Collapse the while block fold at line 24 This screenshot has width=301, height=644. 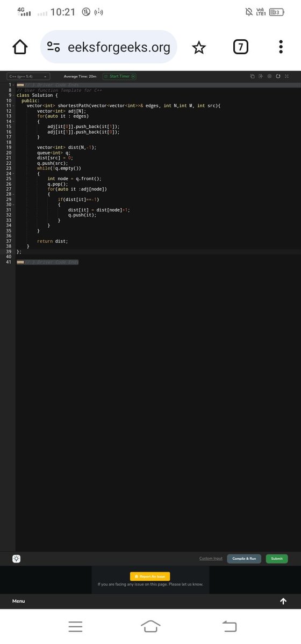point(12,173)
